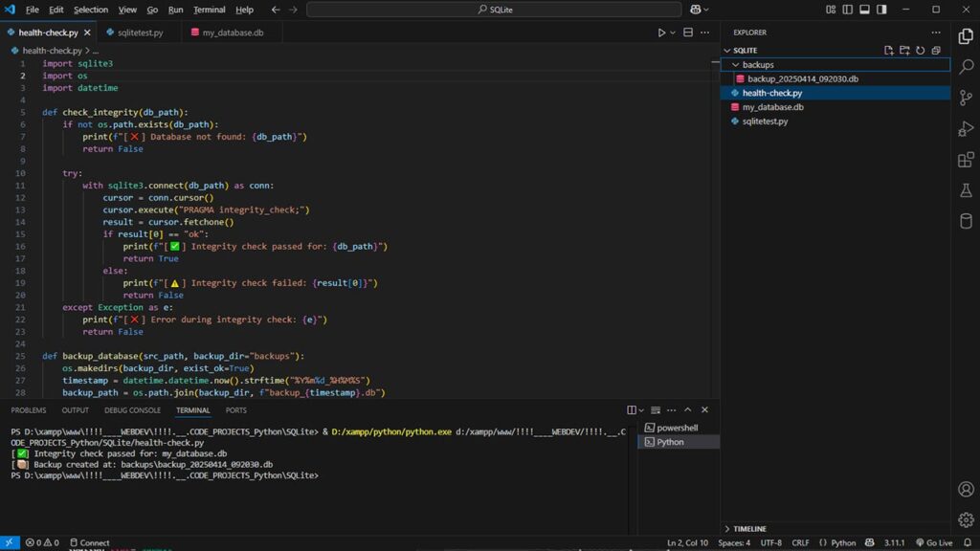
Task: Select the powershell terminal instance
Action: click(x=679, y=428)
